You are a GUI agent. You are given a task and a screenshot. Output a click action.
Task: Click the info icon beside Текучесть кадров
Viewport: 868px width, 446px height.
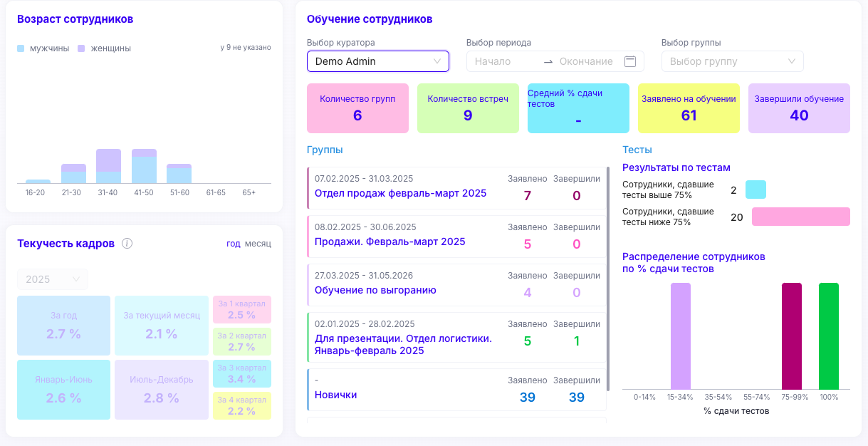[x=127, y=244]
